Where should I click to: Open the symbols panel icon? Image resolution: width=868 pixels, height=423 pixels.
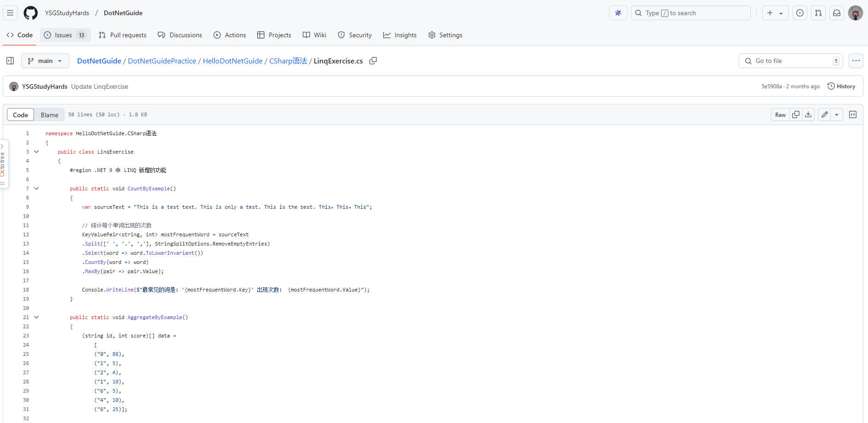(x=853, y=114)
